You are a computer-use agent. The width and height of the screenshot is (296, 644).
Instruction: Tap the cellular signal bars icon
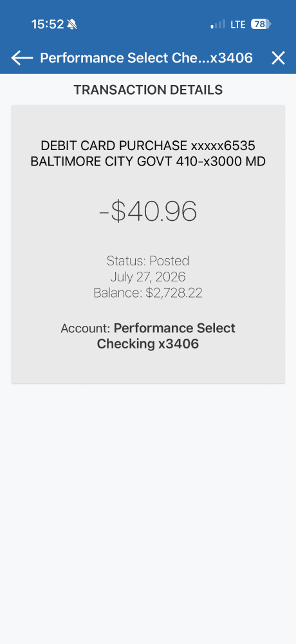tap(218, 24)
